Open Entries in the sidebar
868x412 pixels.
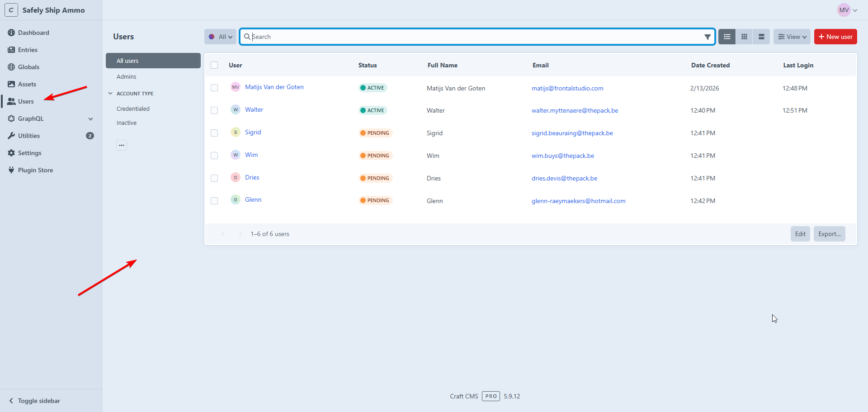pos(22,50)
